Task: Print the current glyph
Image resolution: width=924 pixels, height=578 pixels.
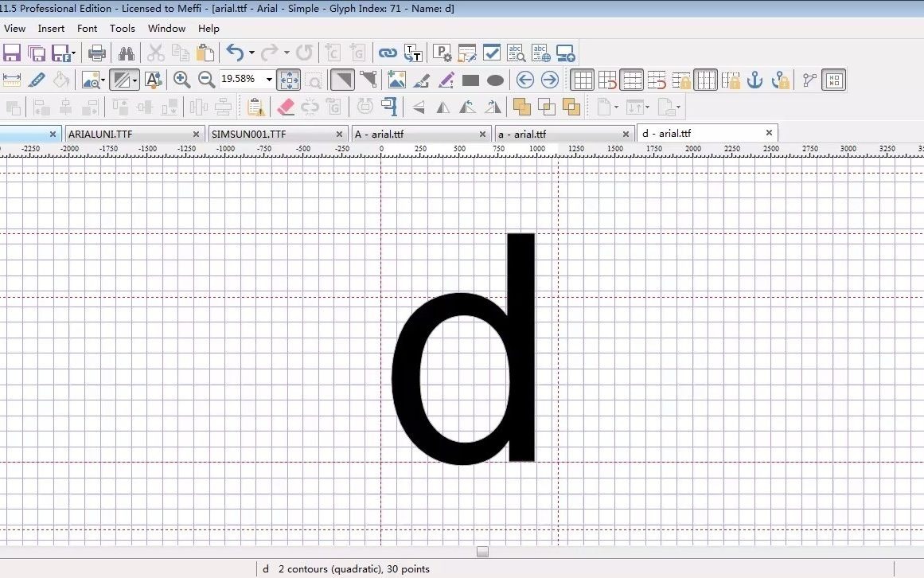Action: 96,53
